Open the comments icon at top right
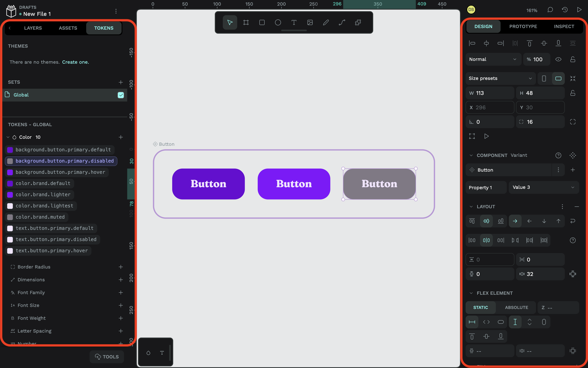588x368 pixels. 550,10
